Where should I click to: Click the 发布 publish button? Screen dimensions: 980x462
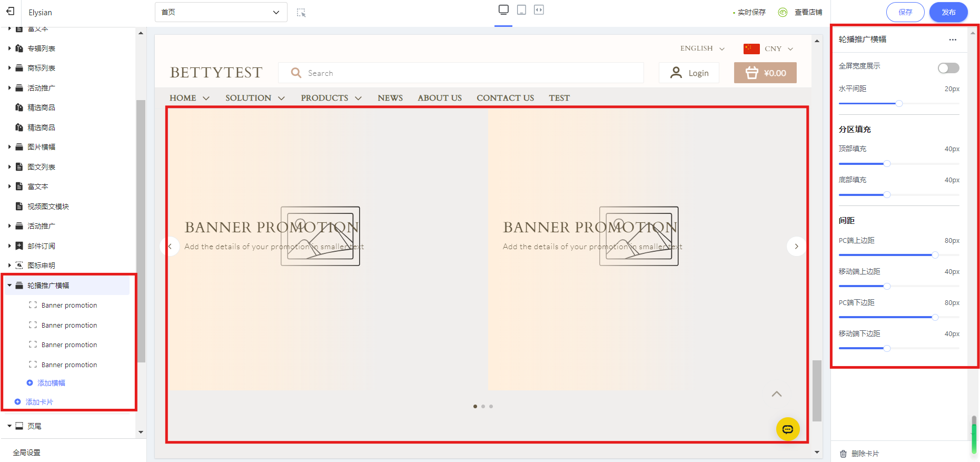(948, 12)
